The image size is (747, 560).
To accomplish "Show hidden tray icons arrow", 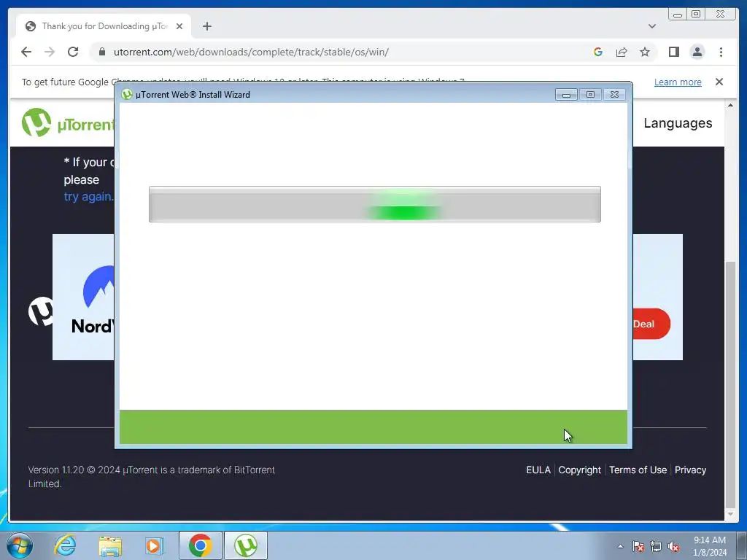I will [620, 546].
